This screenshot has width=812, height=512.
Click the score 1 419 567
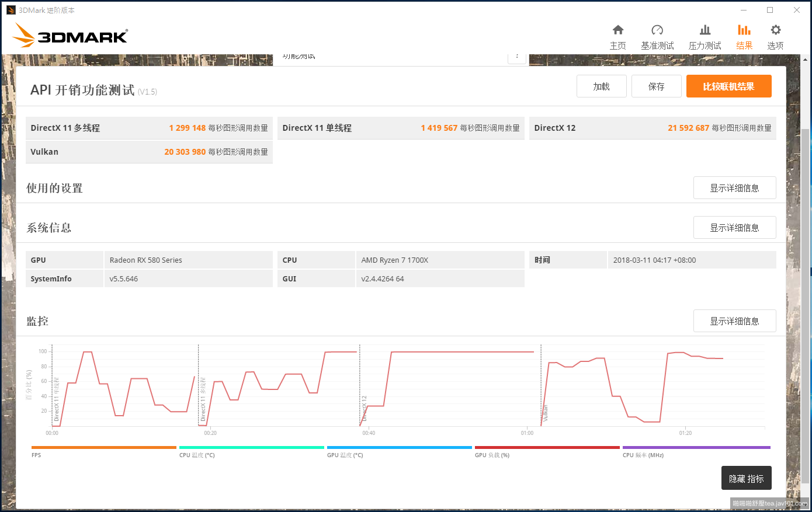click(x=439, y=128)
